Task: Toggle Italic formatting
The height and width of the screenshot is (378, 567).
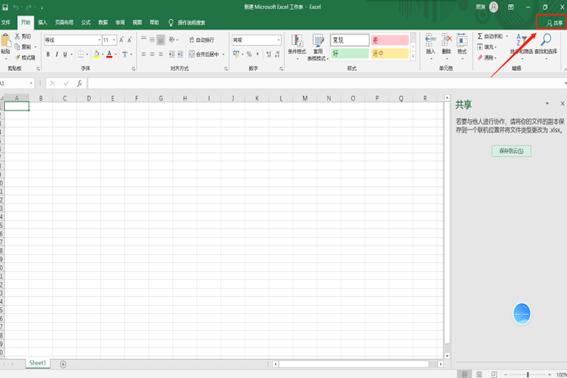Action: point(57,54)
